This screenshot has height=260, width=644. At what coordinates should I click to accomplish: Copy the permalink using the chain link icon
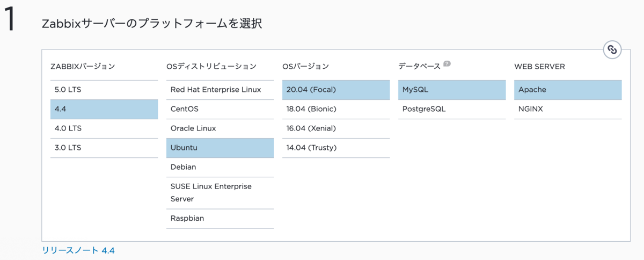pos(612,50)
